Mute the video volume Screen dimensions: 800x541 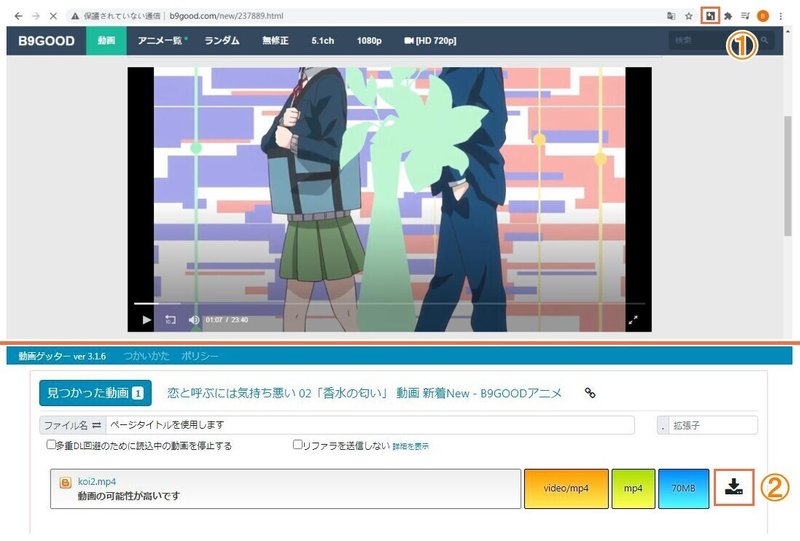tap(194, 320)
